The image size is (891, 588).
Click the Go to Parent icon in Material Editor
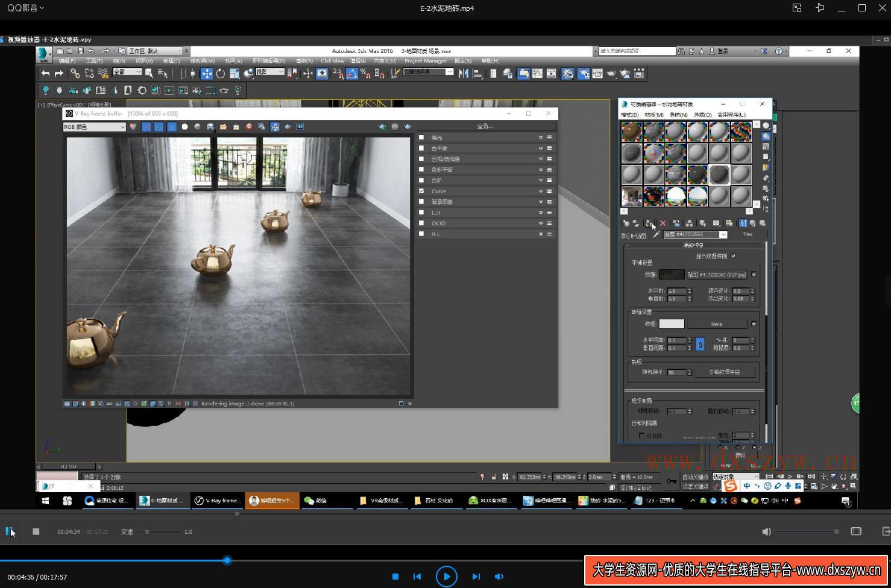[752, 223]
